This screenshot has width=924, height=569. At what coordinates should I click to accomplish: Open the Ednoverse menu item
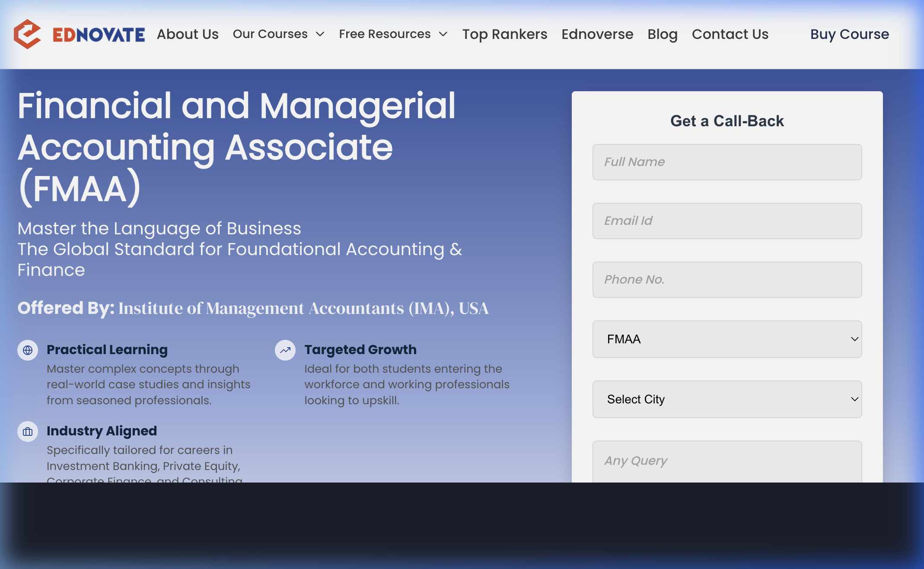coord(597,34)
